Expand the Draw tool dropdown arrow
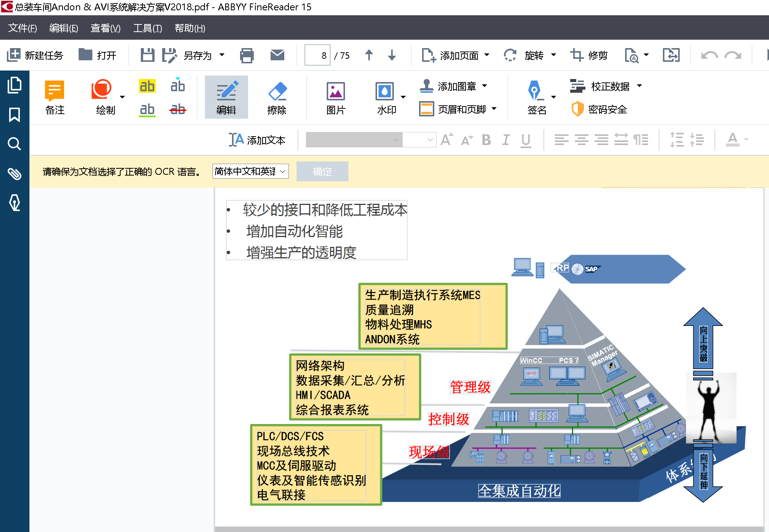The width and height of the screenshot is (769, 532). [122, 97]
